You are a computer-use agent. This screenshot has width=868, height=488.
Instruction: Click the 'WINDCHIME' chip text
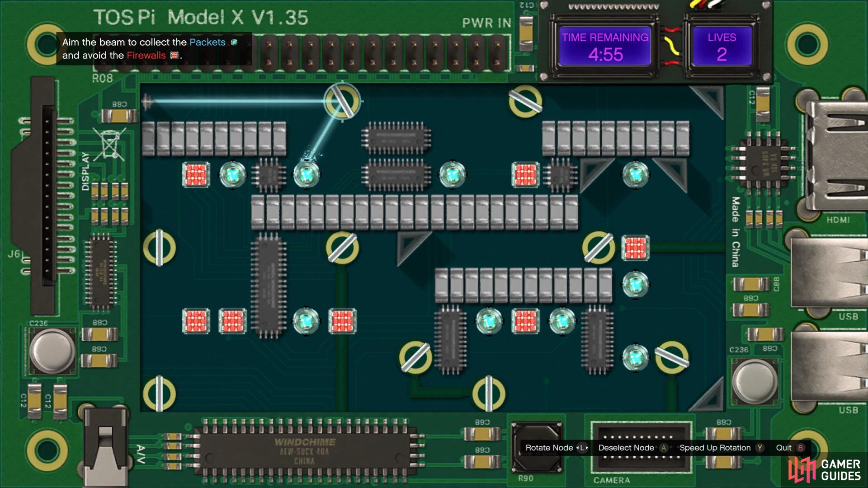click(305, 442)
